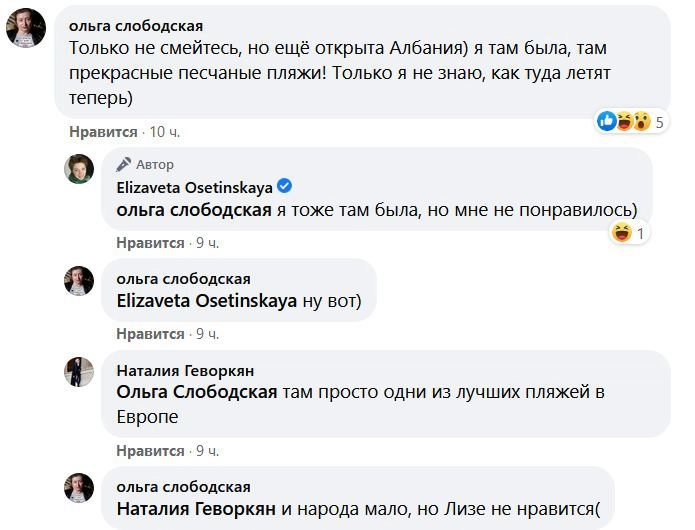This screenshot has height=530, width=695.
Task: Click the pen icon beside the Автор label
Action: click(x=124, y=164)
